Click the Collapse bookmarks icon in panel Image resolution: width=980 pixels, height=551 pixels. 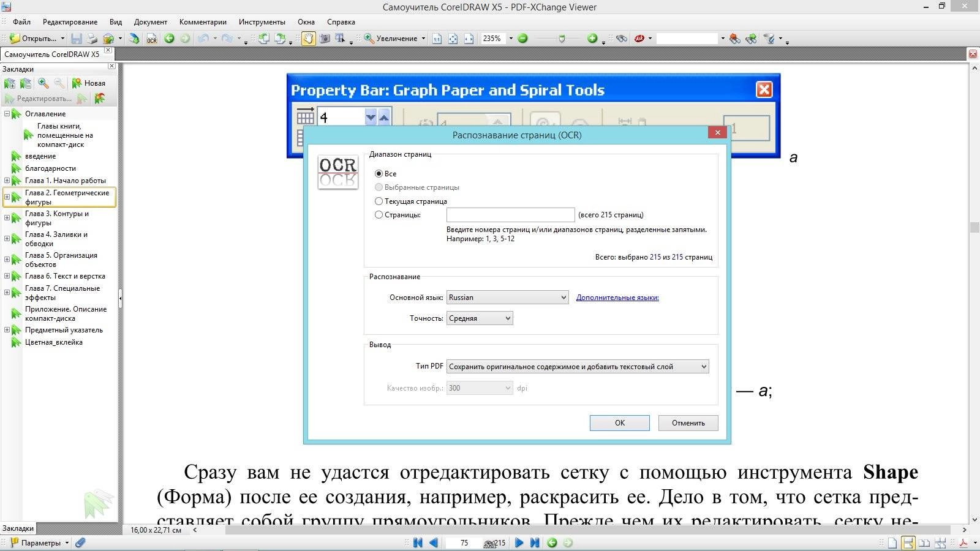(26, 83)
